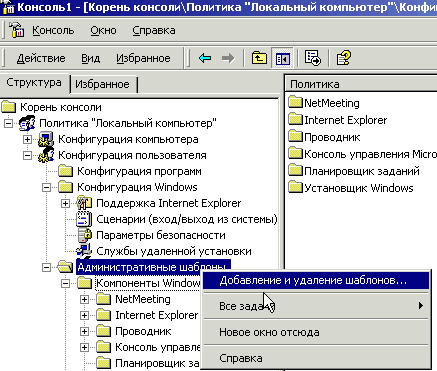
Task: Click the Сценарии script icon in tree
Action: [84, 219]
